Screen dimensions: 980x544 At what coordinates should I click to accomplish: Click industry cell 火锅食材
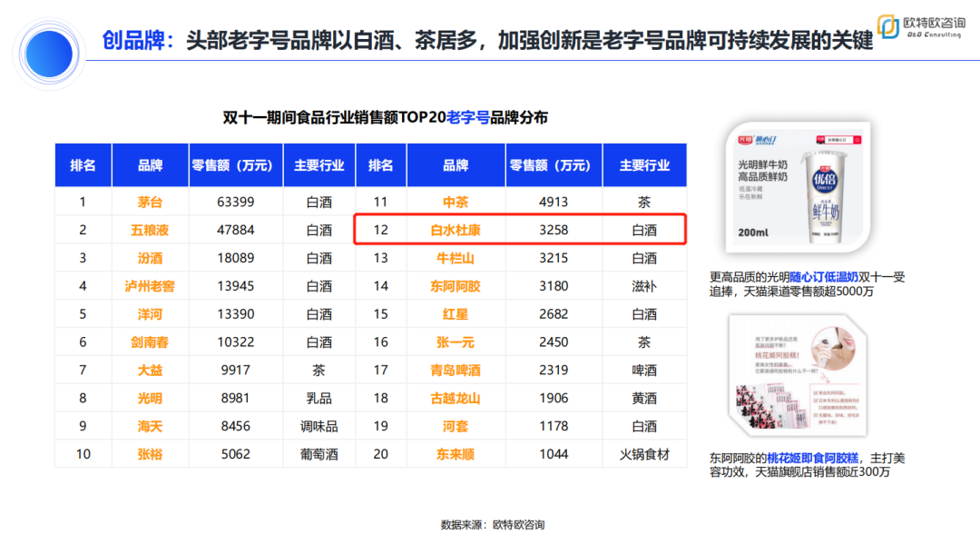tap(644, 455)
